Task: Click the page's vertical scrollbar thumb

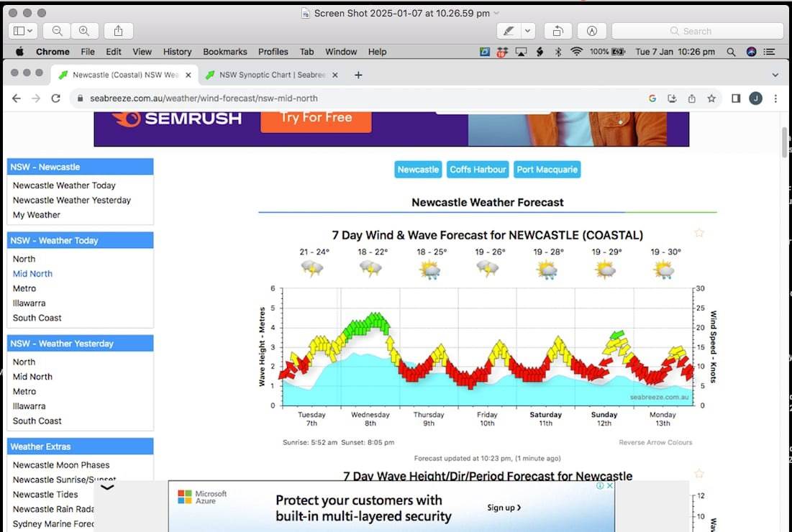Action: pos(785,142)
